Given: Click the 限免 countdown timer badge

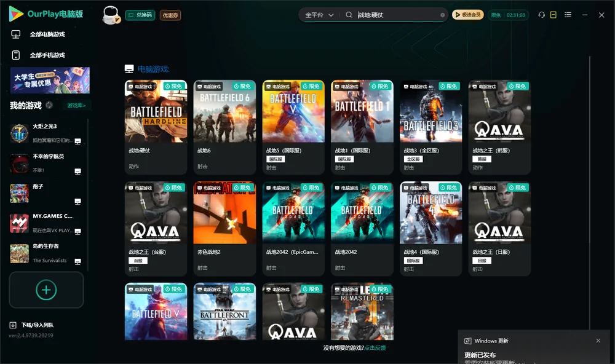Looking at the screenshot, I should point(508,15).
